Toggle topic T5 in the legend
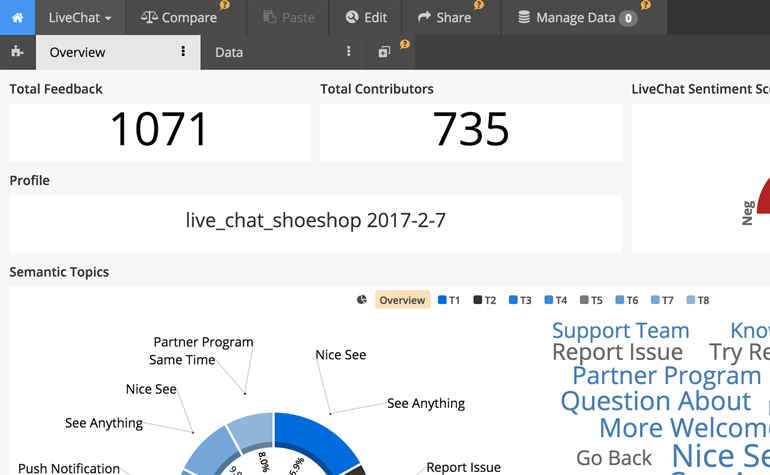The image size is (770, 475). click(x=591, y=300)
